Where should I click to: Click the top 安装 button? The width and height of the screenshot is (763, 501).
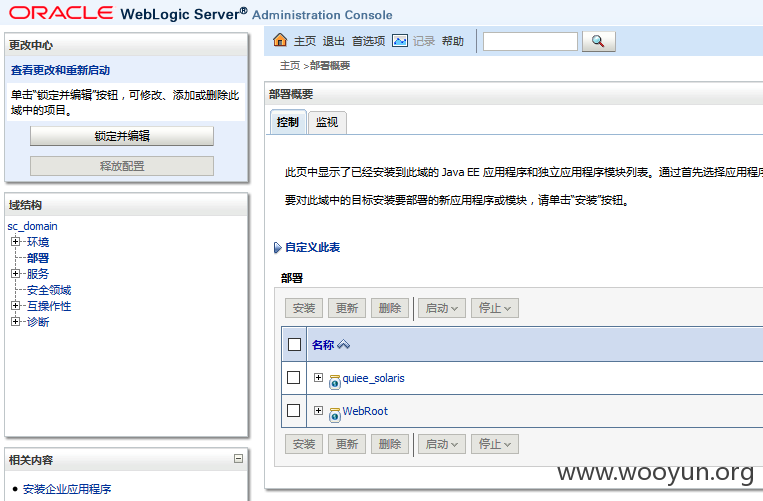click(x=304, y=308)
